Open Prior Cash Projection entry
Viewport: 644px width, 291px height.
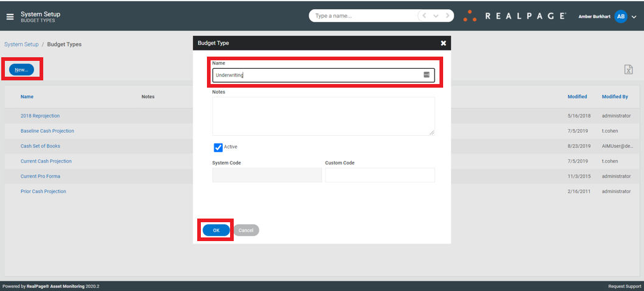43,191
